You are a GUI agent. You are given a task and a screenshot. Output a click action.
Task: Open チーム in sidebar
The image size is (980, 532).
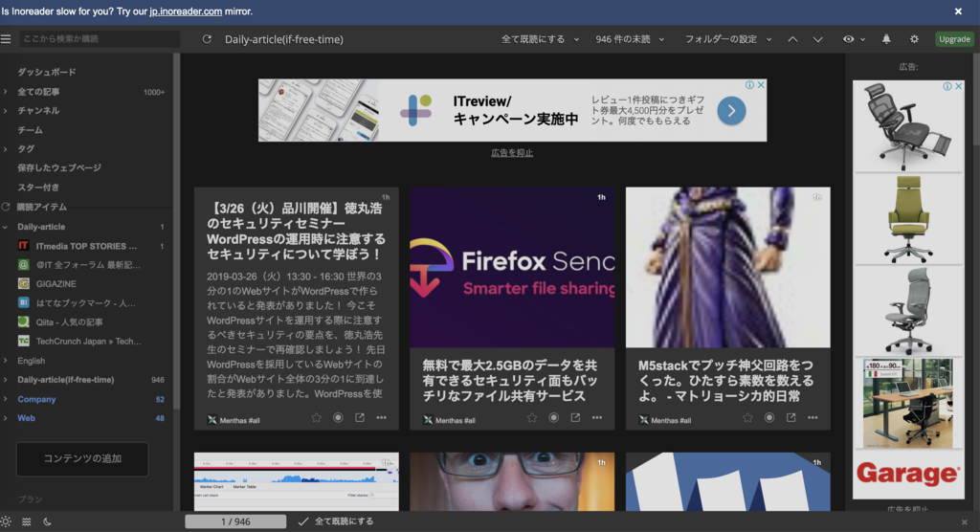click(30, 130)
